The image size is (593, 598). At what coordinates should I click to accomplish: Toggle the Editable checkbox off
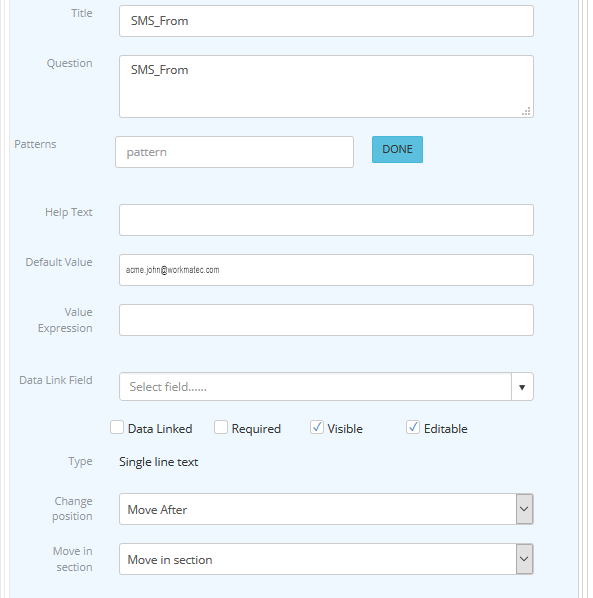(413, 427)
